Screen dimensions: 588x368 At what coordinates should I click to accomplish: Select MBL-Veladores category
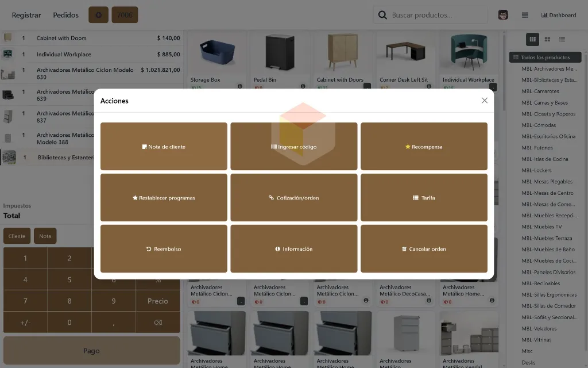tap(539, 328)
